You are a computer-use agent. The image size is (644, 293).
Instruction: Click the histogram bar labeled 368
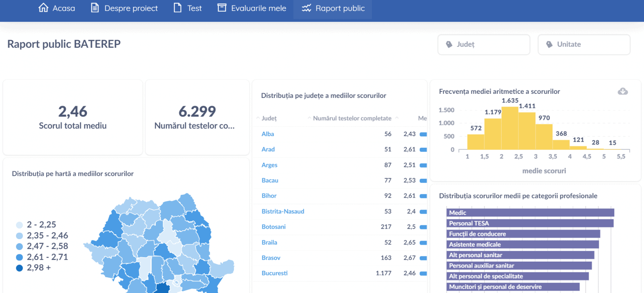[x=561, y=144]
